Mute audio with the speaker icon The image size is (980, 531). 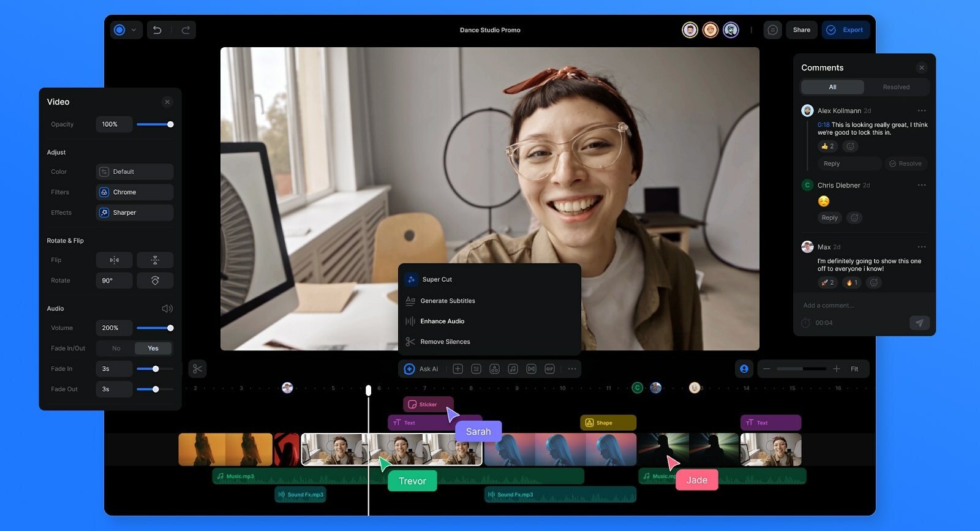coord(167,309)
